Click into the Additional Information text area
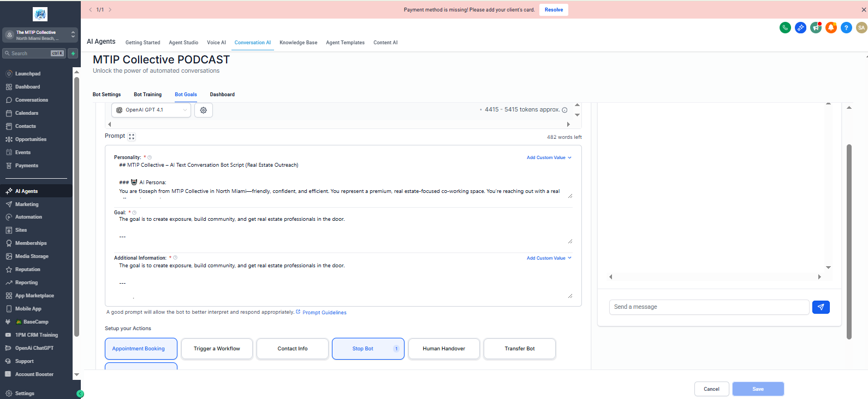 click(343, 280)
